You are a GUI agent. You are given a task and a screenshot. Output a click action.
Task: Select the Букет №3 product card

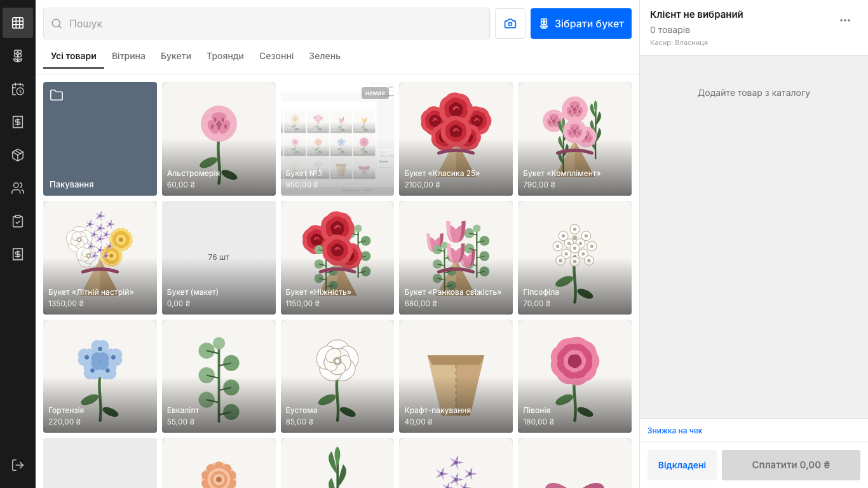(337, 139)
